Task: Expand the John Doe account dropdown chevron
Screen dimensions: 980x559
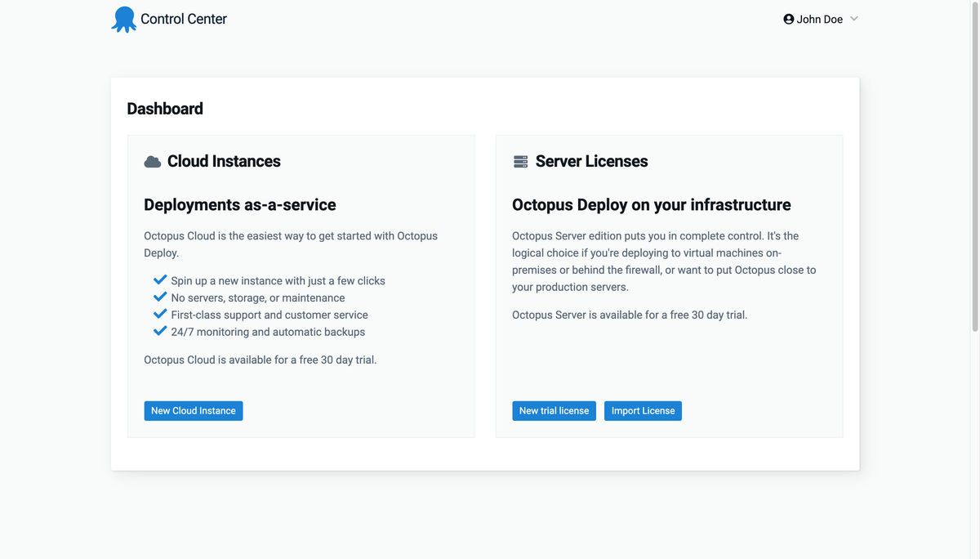Action: pos(853,19)
